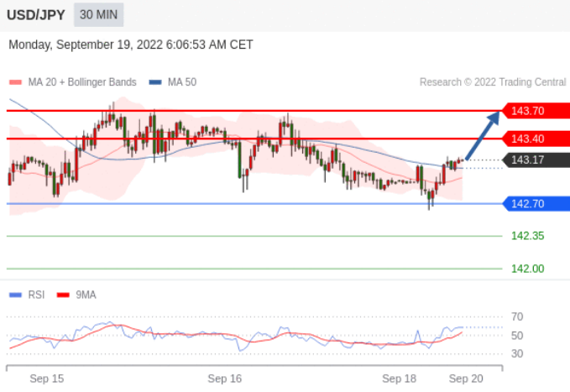
Task: Click the Research © 2022 Trading Central credit
Action: tap(493, 82)
